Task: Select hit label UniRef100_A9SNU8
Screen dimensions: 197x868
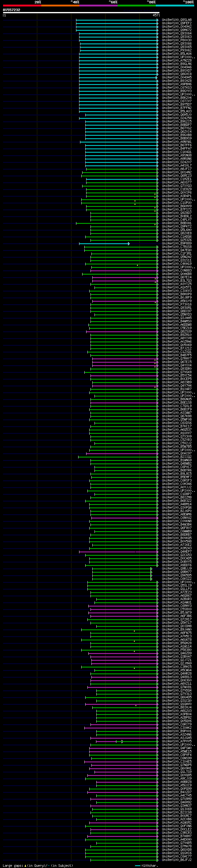Action: click(x=176, y=155)
